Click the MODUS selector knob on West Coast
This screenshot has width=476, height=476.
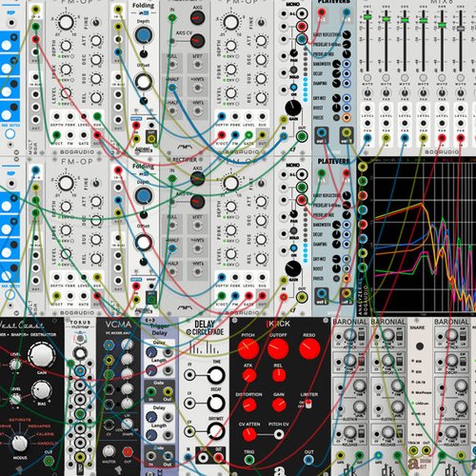(20, 444)
